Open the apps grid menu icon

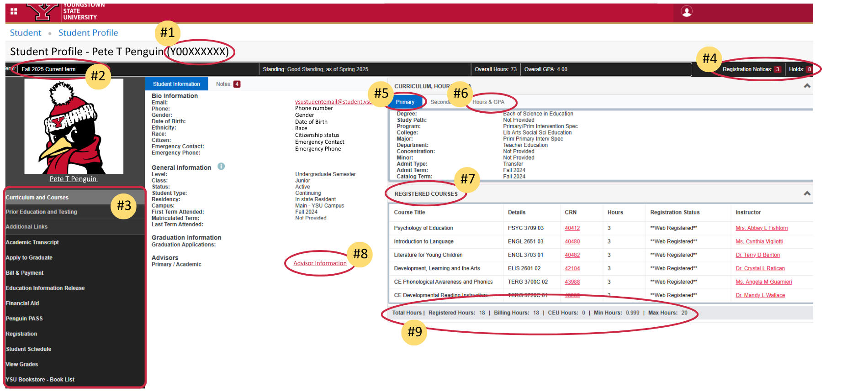tap(14, 11)
